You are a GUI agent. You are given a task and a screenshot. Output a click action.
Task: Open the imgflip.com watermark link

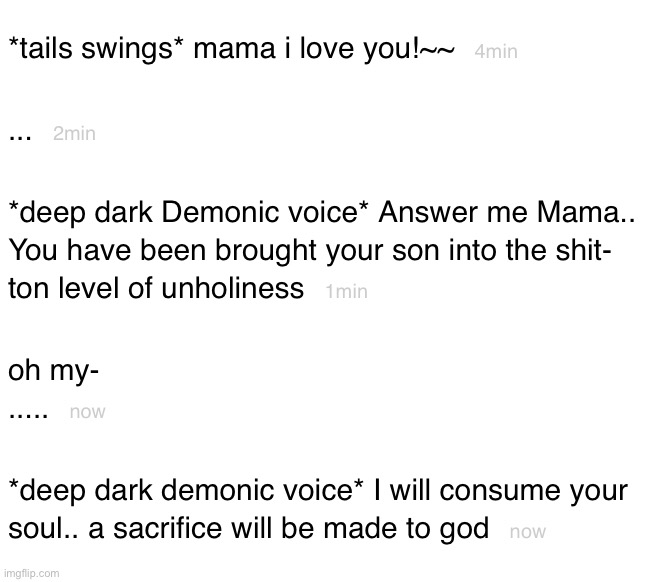click(30, 573)
